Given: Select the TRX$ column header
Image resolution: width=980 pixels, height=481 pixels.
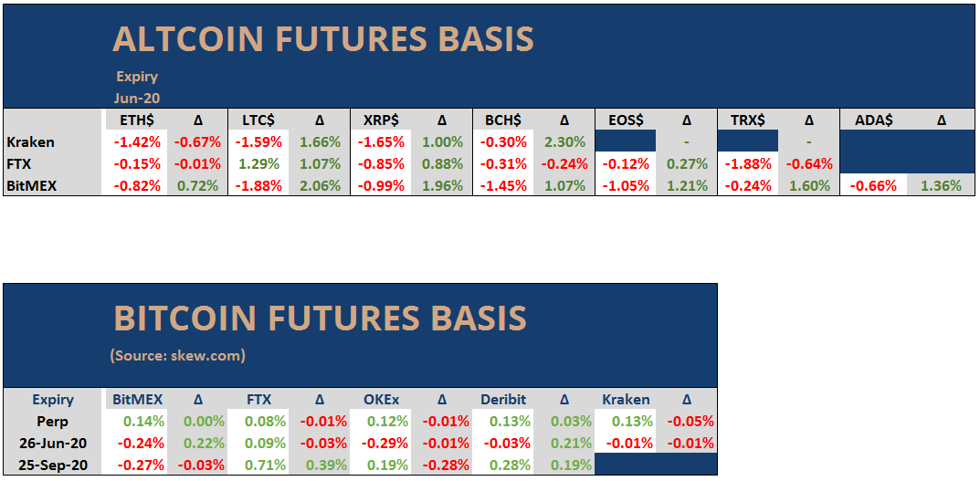Looking at the screenshot, I should click(x=747, y=120).
